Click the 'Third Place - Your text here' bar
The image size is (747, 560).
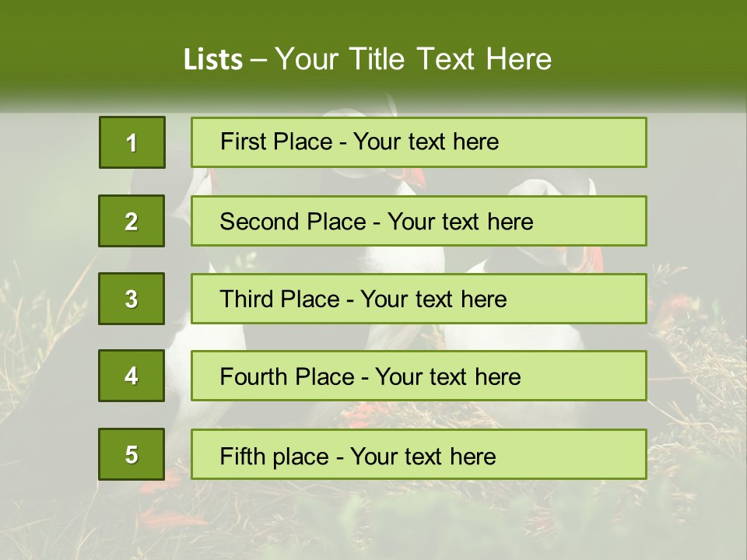point(419,299)
